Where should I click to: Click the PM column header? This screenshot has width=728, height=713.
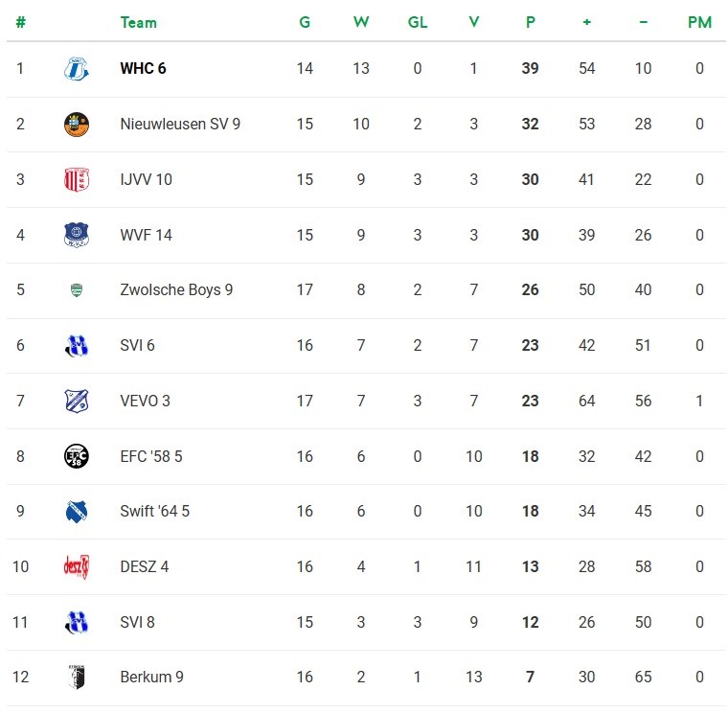coord(699,22)
